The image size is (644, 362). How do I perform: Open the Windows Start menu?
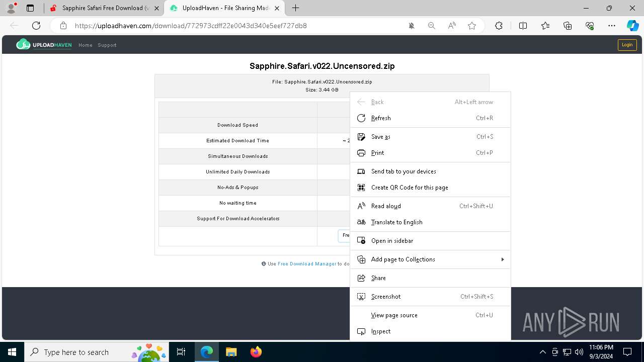point(12,352)
